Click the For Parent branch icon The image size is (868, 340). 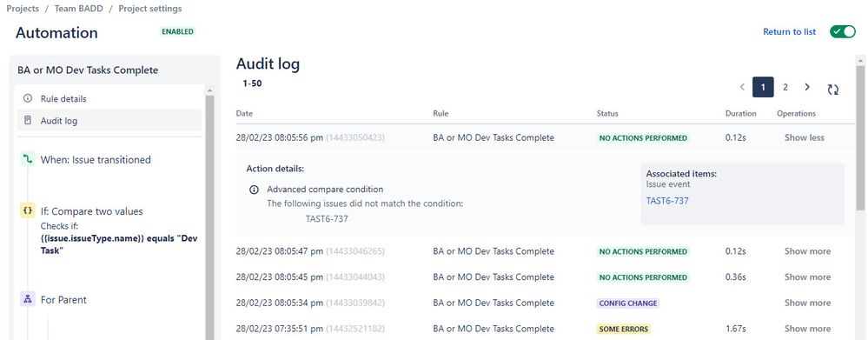[x=28, y=300]
